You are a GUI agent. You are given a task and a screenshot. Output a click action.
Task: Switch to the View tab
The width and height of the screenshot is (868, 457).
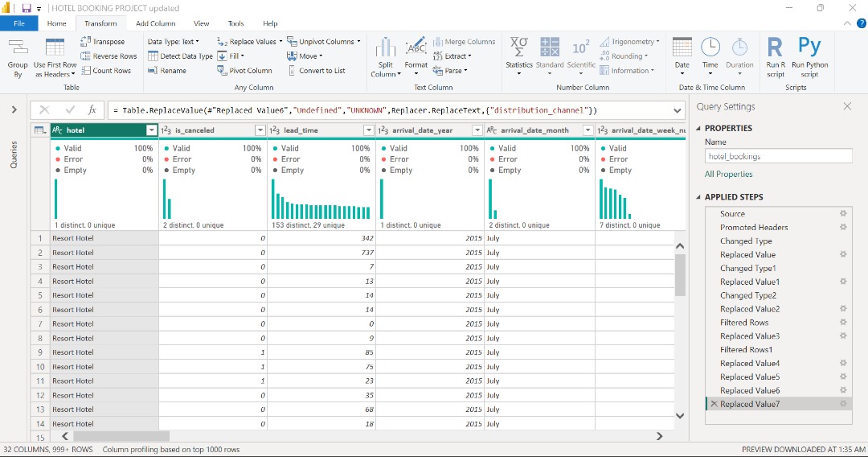(202, 23)
